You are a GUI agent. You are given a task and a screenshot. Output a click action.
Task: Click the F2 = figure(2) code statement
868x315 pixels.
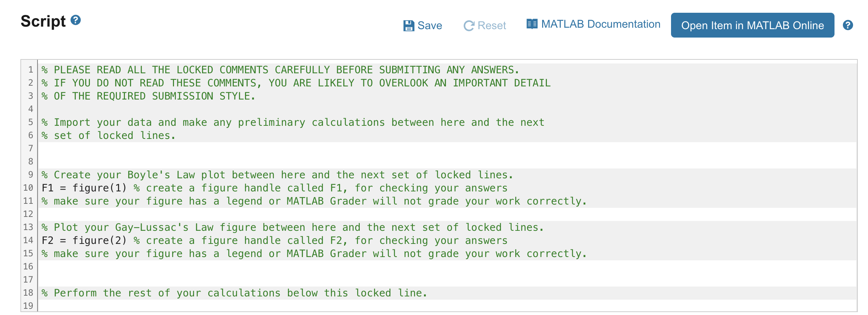point(84,241)
